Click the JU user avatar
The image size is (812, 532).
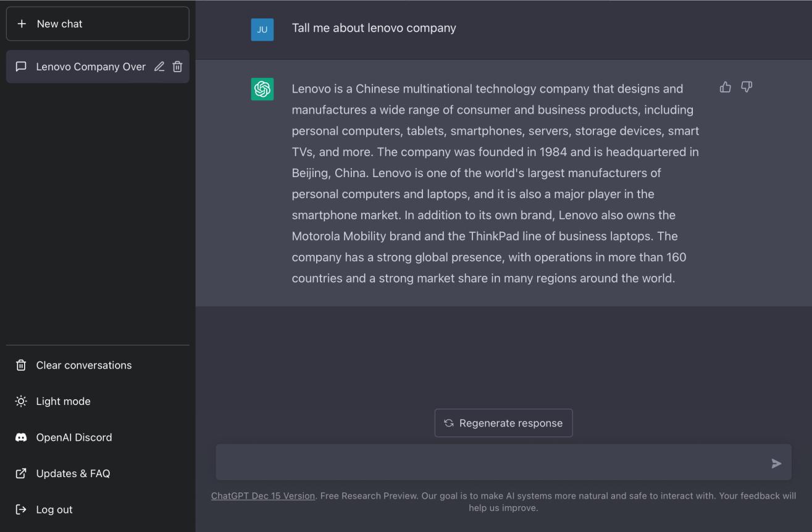(x=262, y=29)
